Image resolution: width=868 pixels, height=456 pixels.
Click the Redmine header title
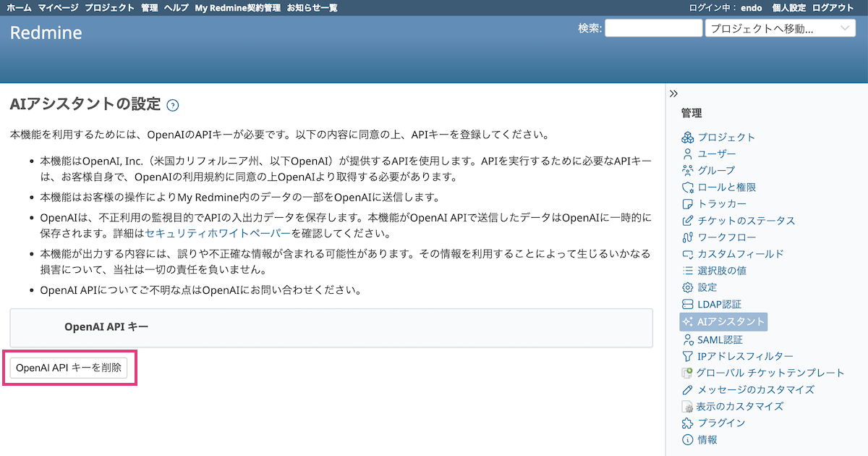coord(46,33)
